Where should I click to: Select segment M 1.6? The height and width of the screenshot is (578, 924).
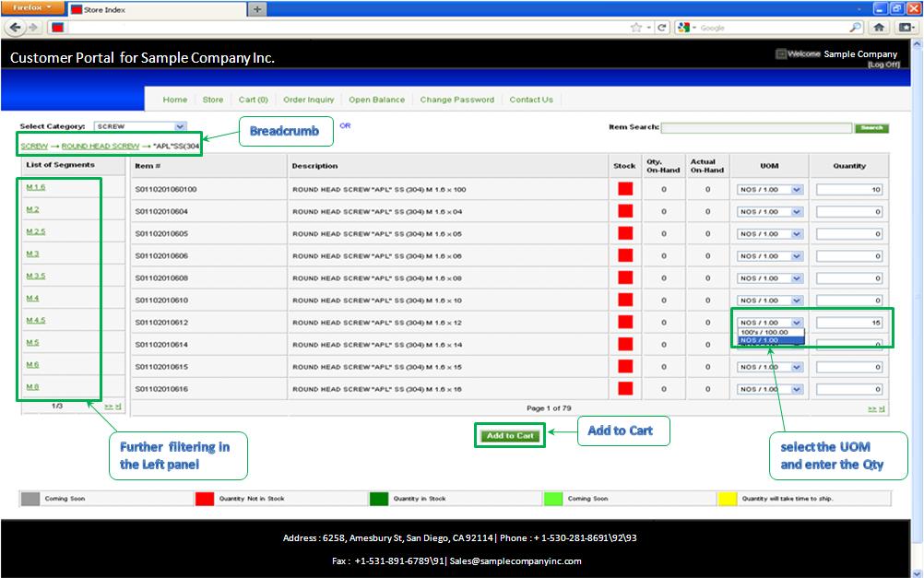(x=35, y=187)
